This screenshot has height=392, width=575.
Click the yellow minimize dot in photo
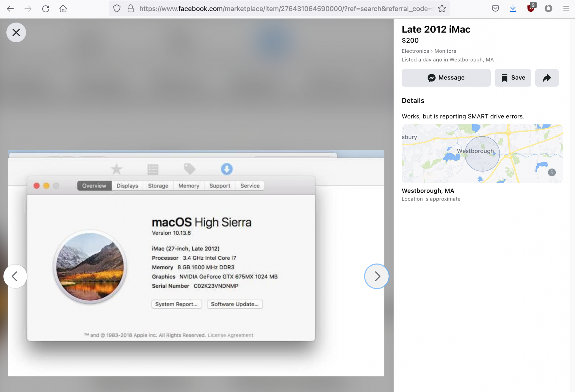point(46,186)
